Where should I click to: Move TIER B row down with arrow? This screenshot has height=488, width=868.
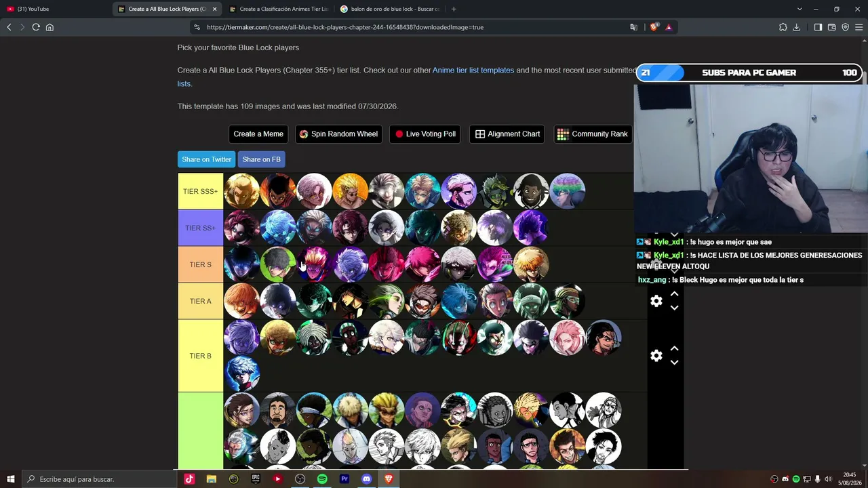tap(674, 363)
